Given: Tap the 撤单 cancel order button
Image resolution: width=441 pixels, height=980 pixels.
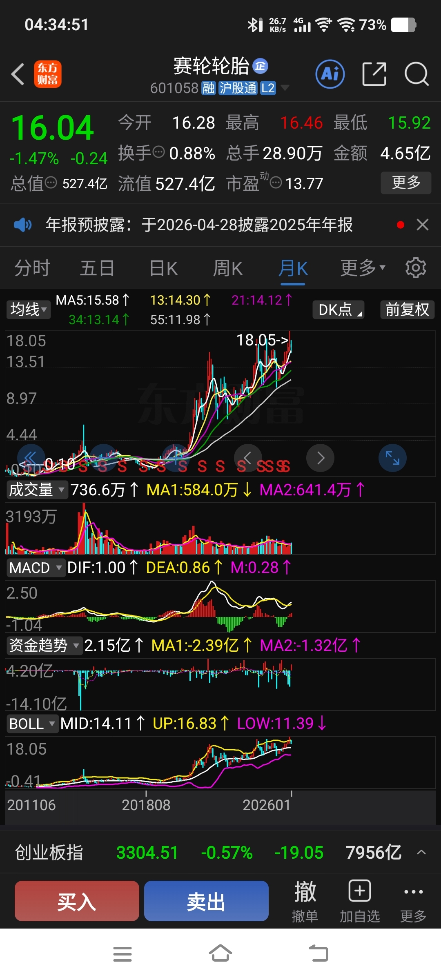Looking at the screenshot, I should tap(305, 902).
